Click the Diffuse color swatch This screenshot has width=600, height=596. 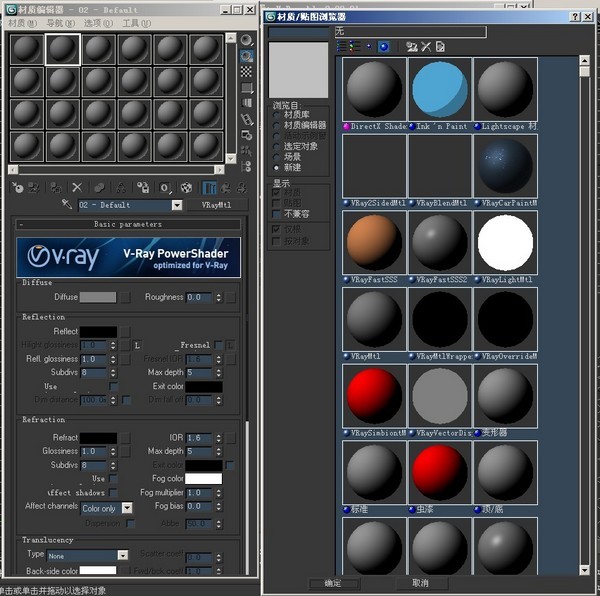pos(98,297)
